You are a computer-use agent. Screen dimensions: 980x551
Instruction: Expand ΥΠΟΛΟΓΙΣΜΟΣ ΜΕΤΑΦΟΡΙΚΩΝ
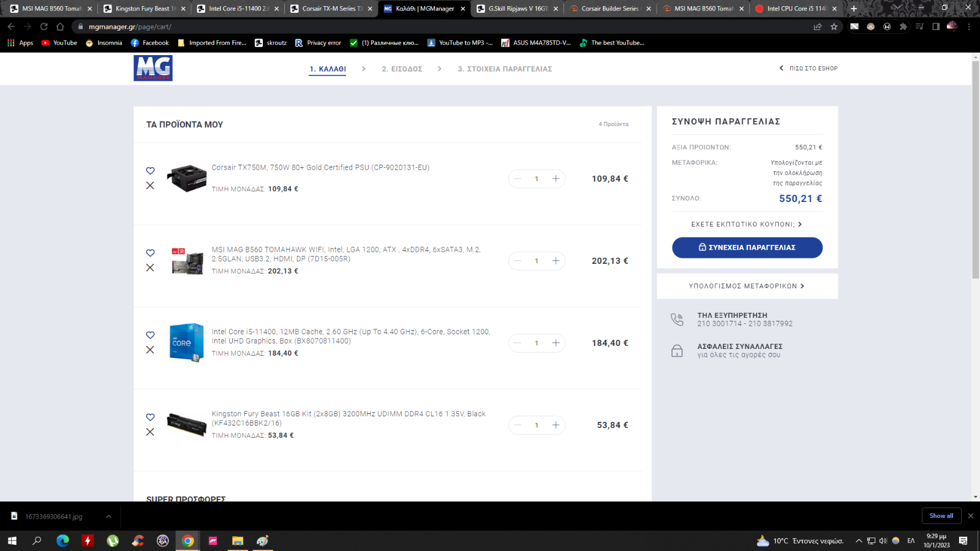(747, 286)
